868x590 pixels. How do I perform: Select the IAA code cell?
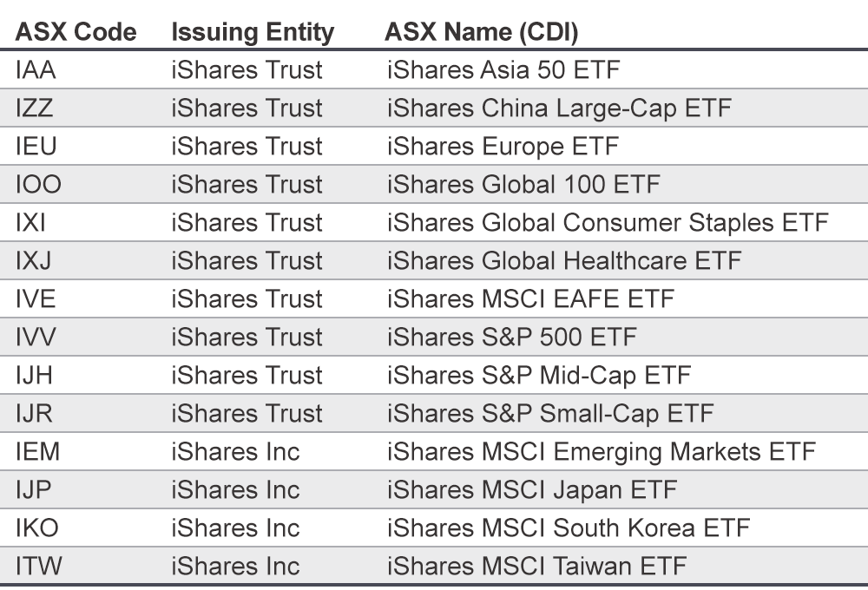(36, 70)
